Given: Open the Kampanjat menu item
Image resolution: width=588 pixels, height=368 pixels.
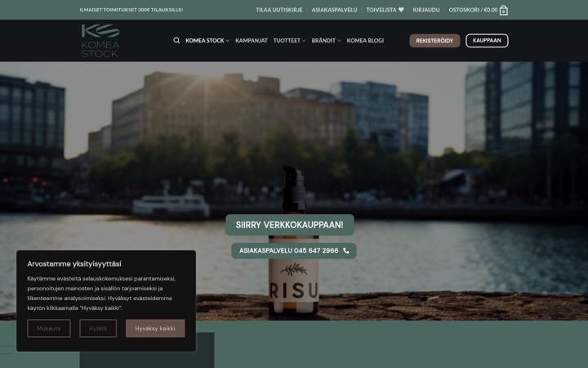Looking at the screenshot, I should tap(252, 41).
